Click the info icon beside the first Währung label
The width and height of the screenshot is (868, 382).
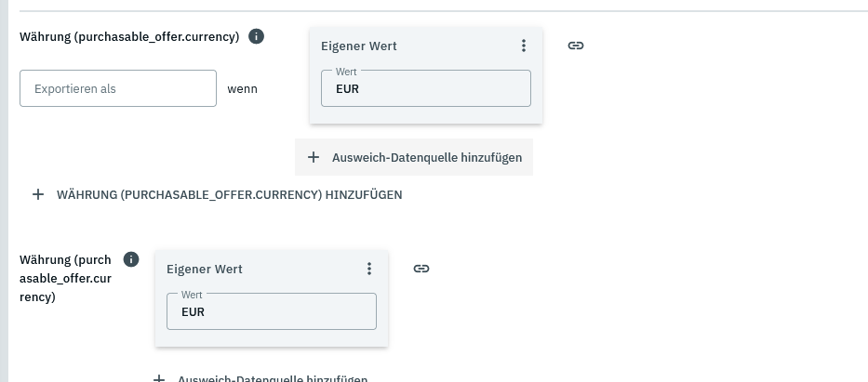click(257, 37)
